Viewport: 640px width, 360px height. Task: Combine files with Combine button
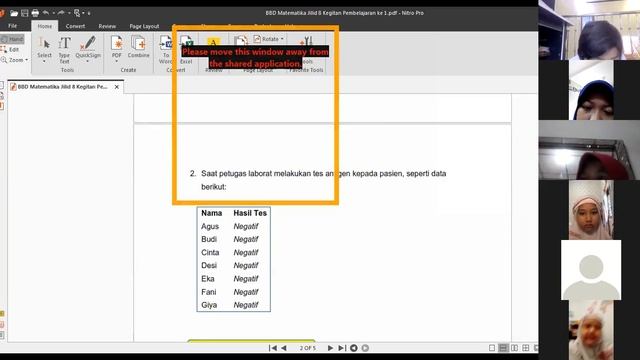138,47
